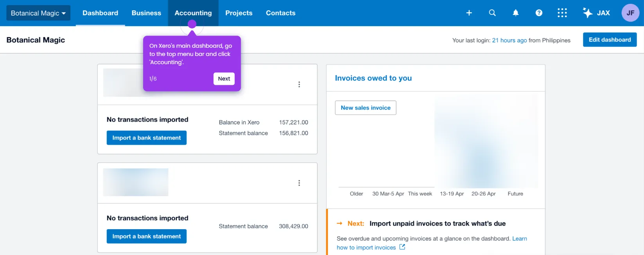Select the '13-19 Apr' chart label
The image size is (644, 255).
452,194
